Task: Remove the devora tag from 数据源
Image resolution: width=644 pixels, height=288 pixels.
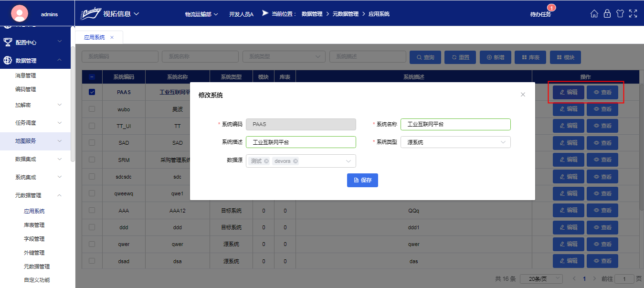Action: [296, 161]
